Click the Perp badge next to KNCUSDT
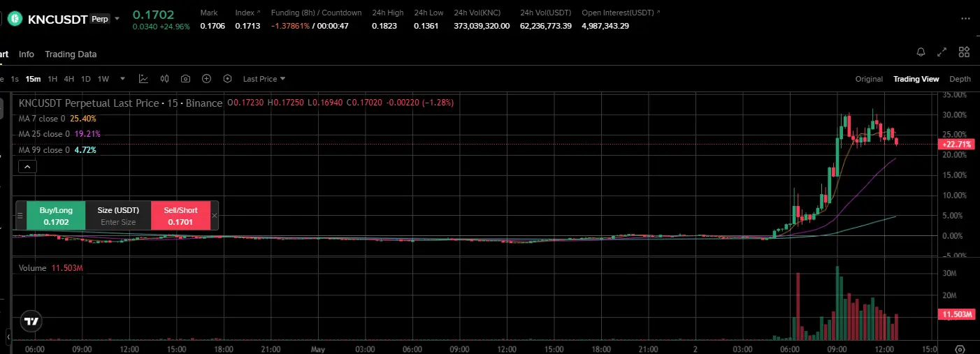 pos(100,19)
